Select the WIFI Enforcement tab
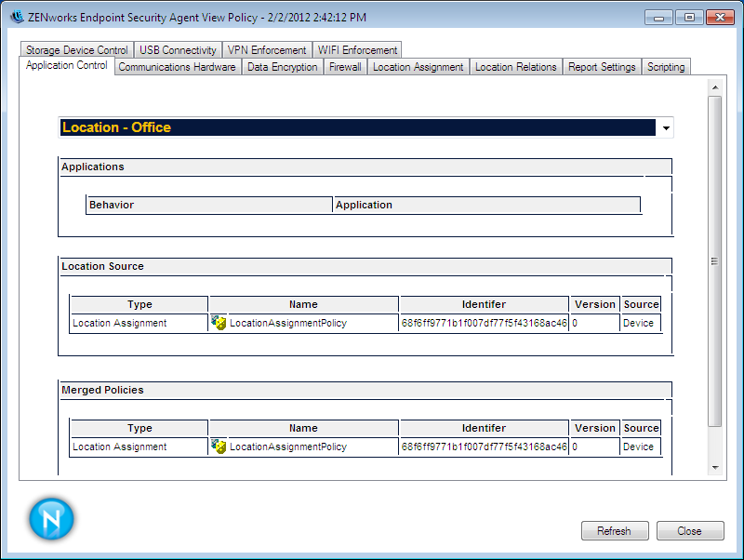 click(357, 50)
